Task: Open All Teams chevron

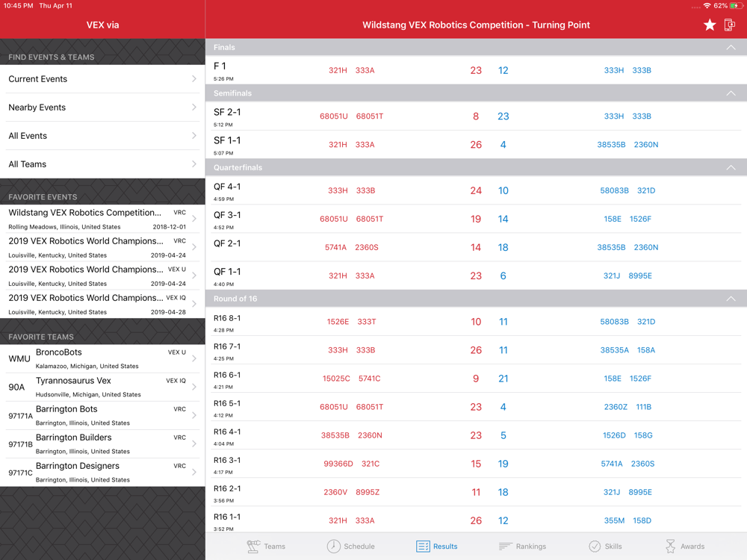Action: click(194, 164)
